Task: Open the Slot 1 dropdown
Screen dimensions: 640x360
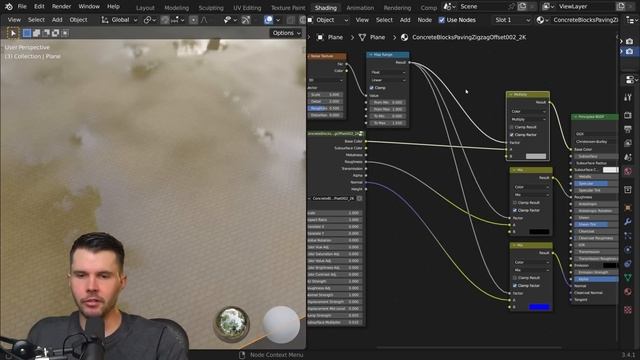Action: [512, 20]
